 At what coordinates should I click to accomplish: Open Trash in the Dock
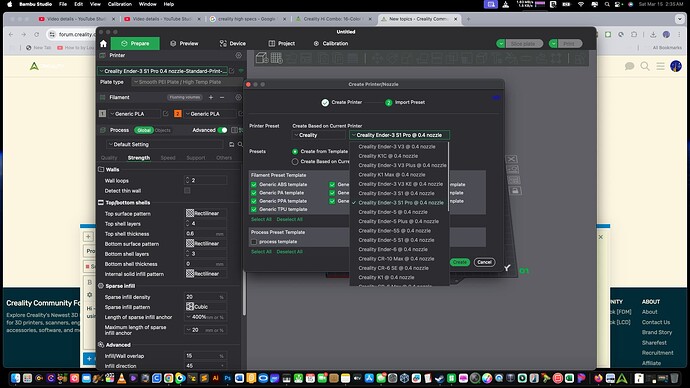click(x=674, y=378)
